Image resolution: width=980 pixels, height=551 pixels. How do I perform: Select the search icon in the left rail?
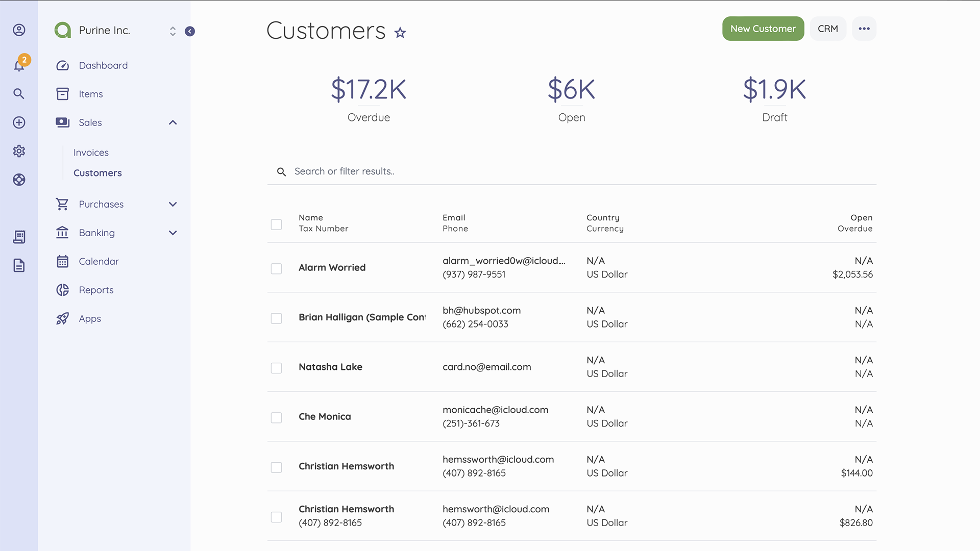tap(19, 94)
